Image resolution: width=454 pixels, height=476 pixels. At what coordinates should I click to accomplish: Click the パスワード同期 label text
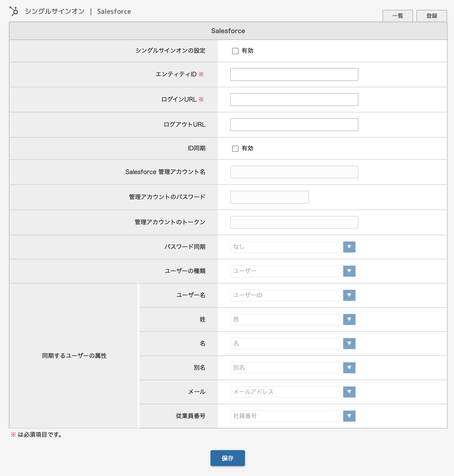[185, 247]
